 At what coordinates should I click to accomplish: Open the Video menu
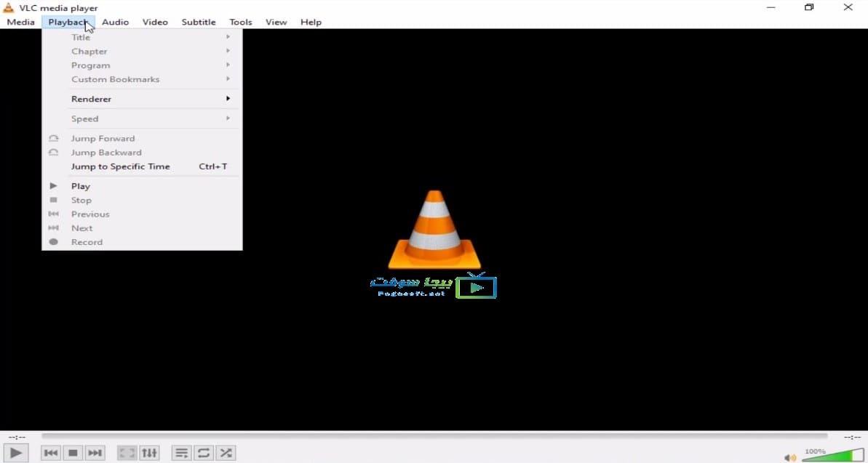pos(155,22)
